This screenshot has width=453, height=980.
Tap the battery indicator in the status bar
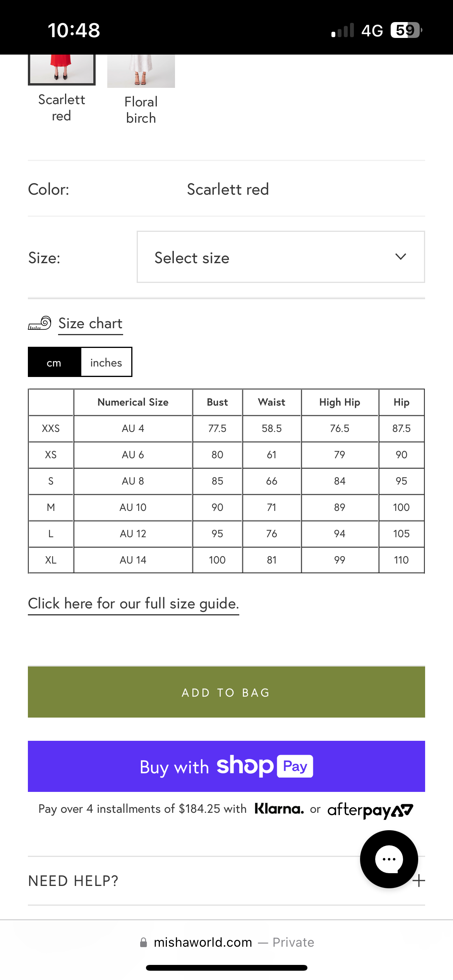click(x=406, y=30)
